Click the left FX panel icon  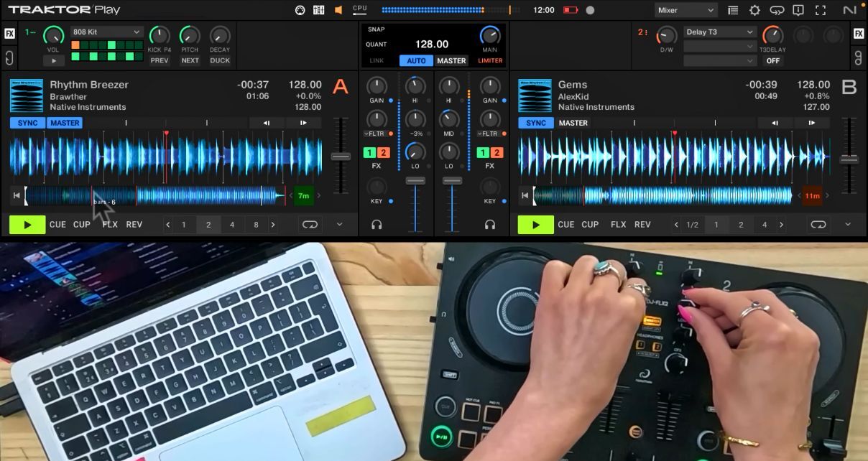coord(9,33)
